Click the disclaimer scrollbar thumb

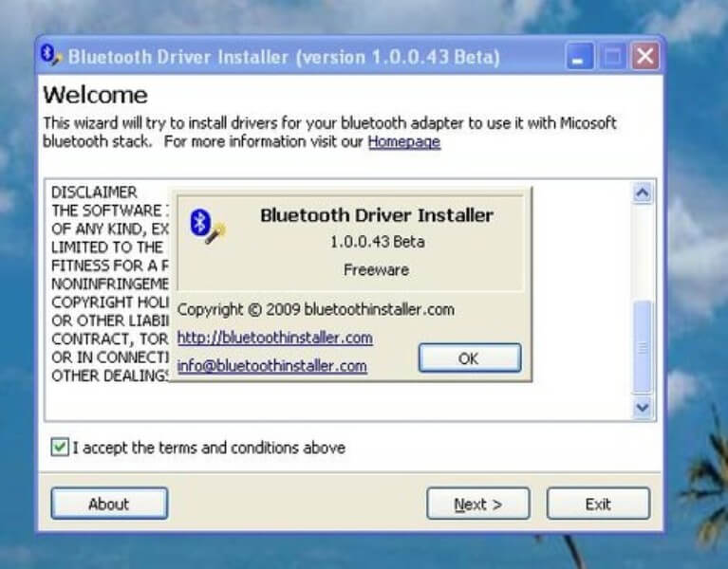point(643,345)
